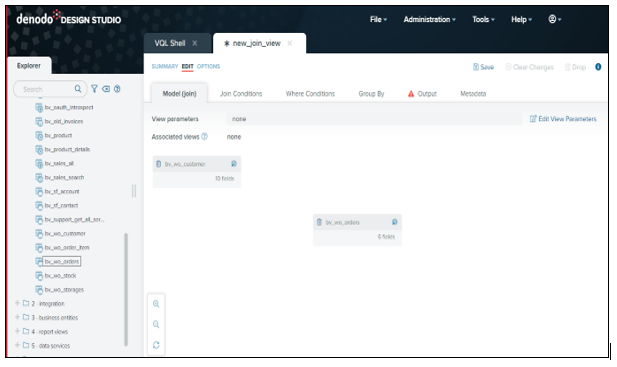Select bv_wo_storages in the tree
The height and width of the screenshot is (367, 617).
tap(64, 290)
